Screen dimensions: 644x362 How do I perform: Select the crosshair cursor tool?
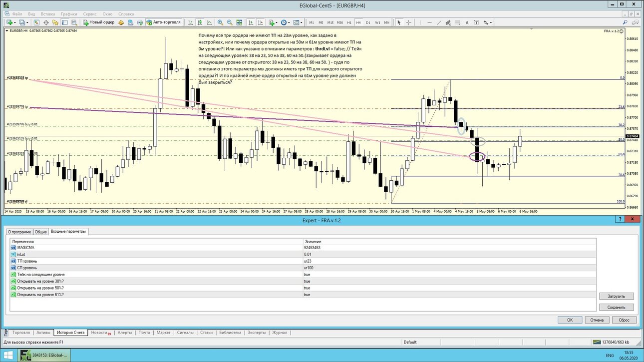click(x=408, y=22)
